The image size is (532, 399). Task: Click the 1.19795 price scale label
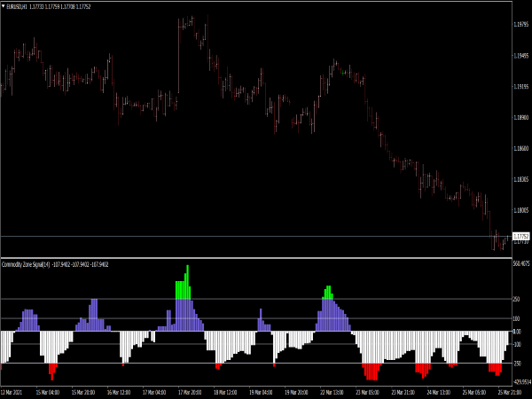[x=521, y=25]
